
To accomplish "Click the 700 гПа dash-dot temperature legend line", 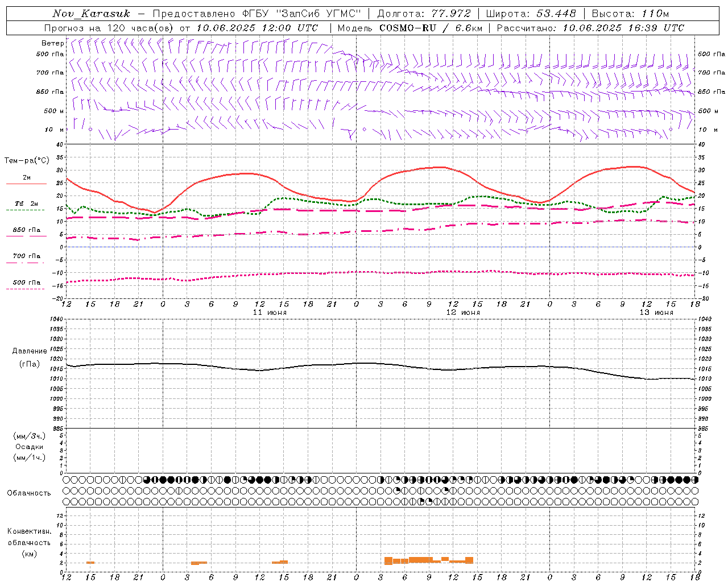I will (x=25, y=263).
